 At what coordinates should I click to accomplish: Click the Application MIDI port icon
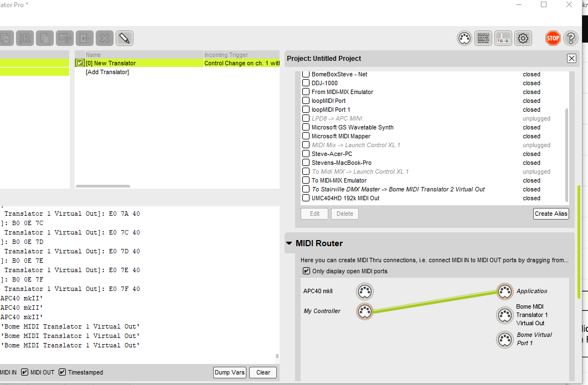pos(505,292)
